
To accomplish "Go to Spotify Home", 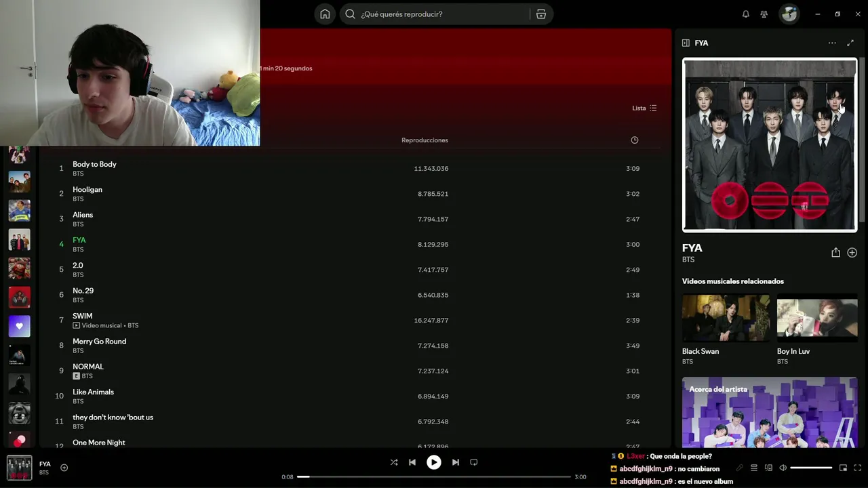I will tap(325, 14).
